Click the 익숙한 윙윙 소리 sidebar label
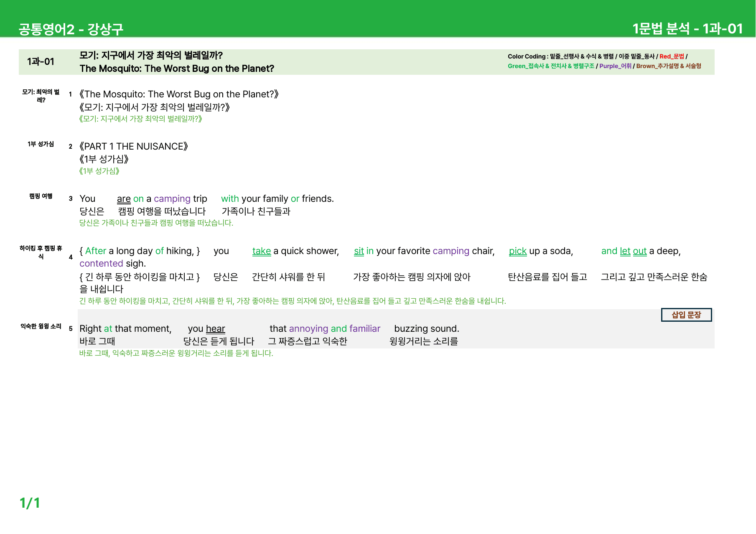The width and height of the screenshot is (756, 534). click(x=41, y=326)
